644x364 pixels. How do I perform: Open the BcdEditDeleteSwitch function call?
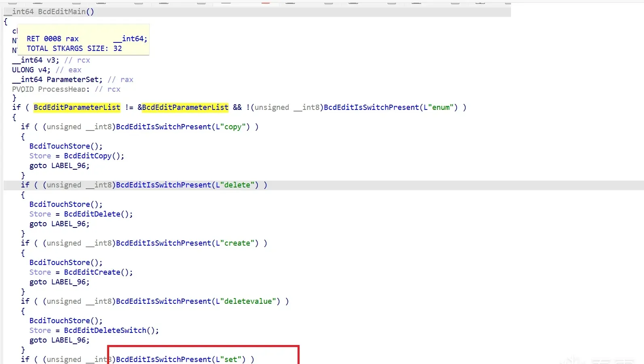click(x=105, y=330)
